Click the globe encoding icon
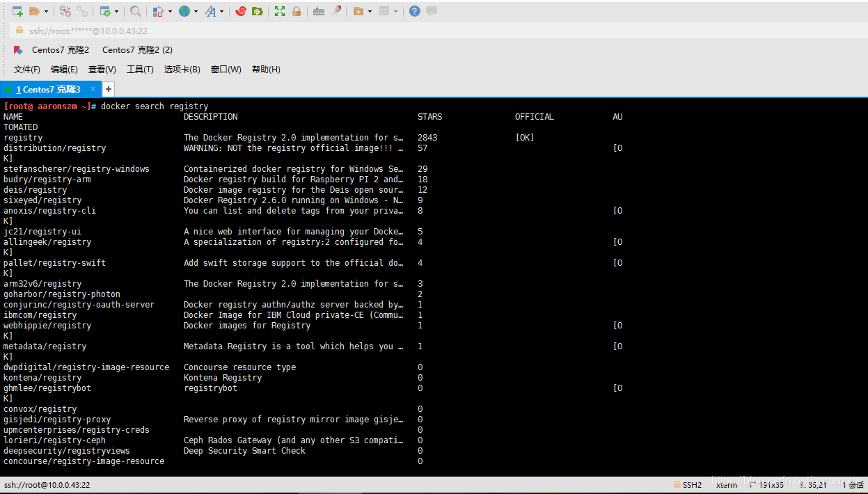This screenshot has height=494, width=868. (x=184, y=11)
